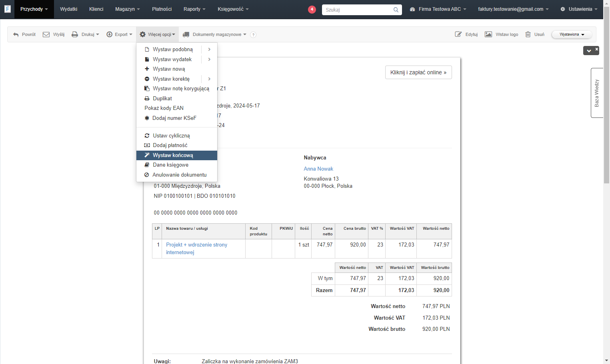Open the Baza Wiedzy side tab
Image resolution: width=610 pixels, height=364 pixels.
point(596,93)
